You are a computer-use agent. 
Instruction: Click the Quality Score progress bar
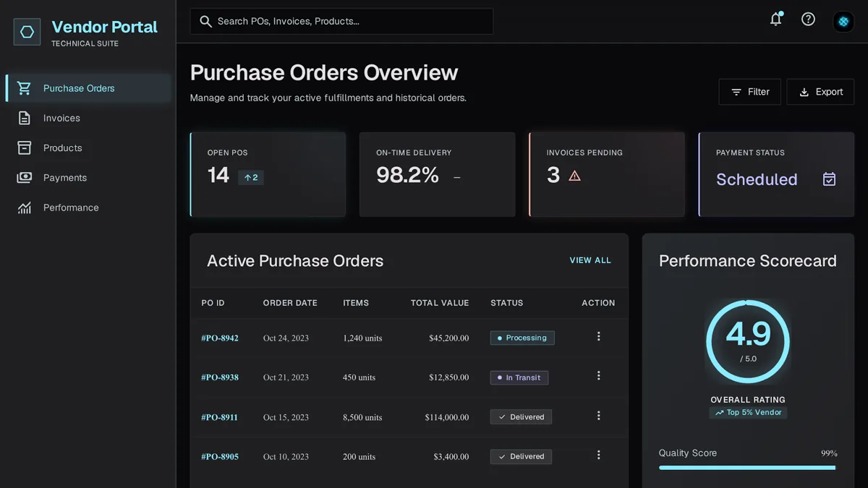(x=747, y=468)
